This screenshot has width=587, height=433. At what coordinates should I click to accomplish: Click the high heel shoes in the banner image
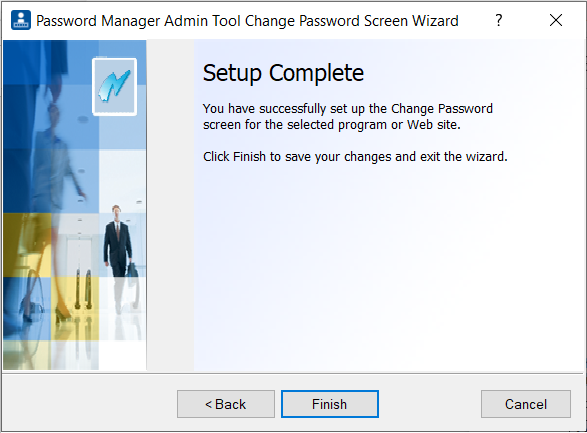tap(62, 316)
